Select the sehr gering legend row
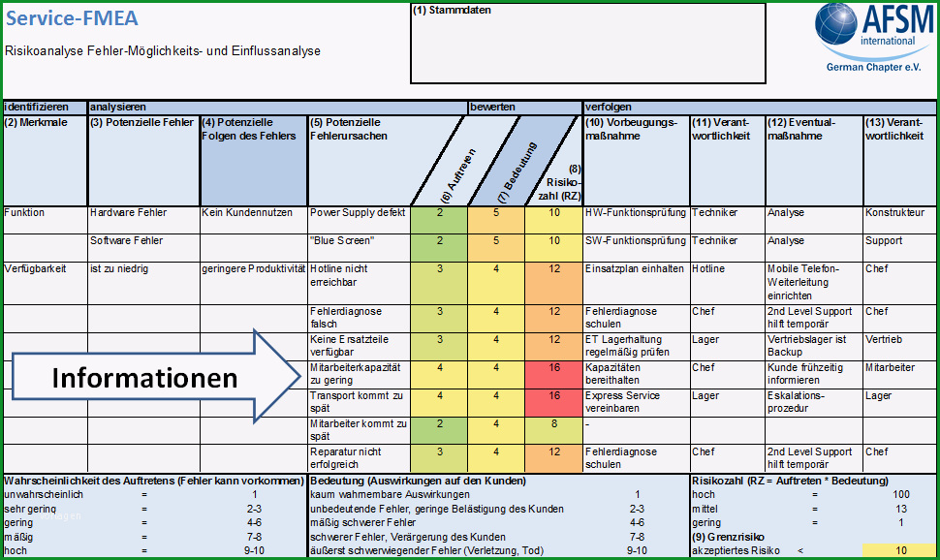 point(154,509)
